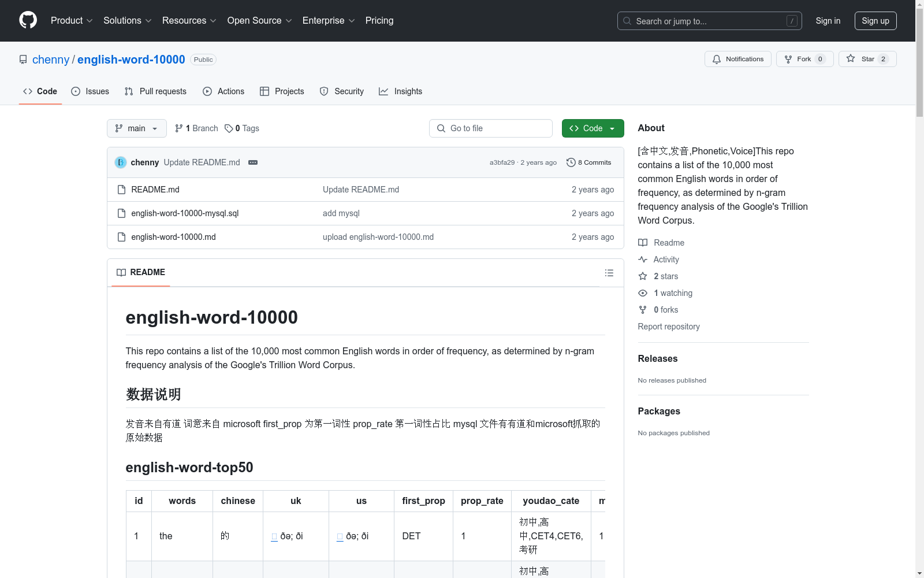Open the README.md file
This screenshot has height=578, width=924.
155,190
